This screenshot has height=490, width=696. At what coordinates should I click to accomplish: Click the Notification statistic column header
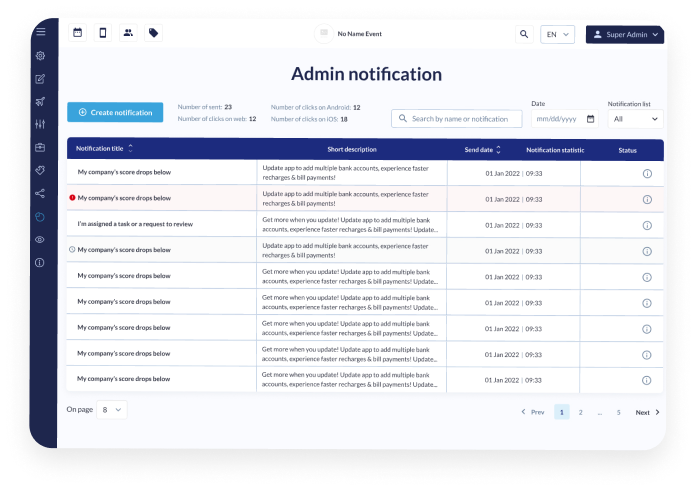(555, 150)
